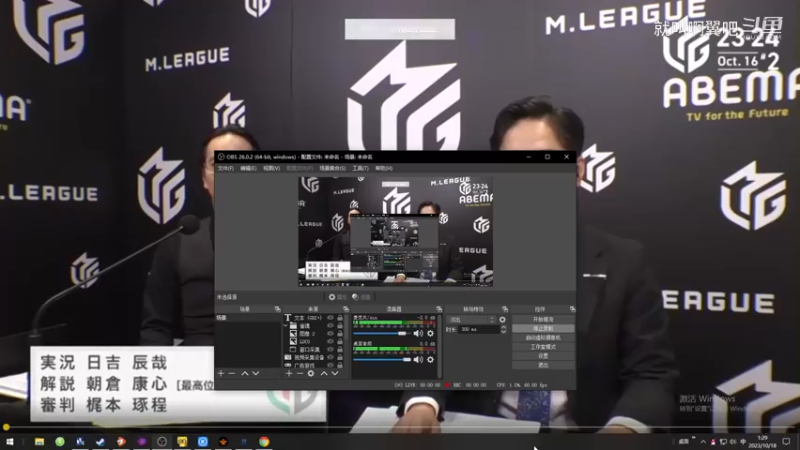
Task: Click the 退出 exit button in OBS
Action: (x=543, y=365)
